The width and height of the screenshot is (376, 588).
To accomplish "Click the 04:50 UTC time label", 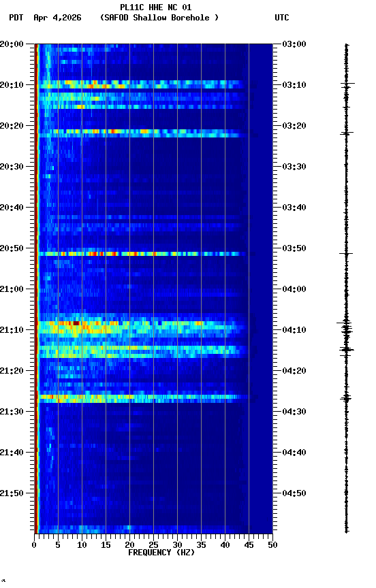I will [x=294, y=493].
